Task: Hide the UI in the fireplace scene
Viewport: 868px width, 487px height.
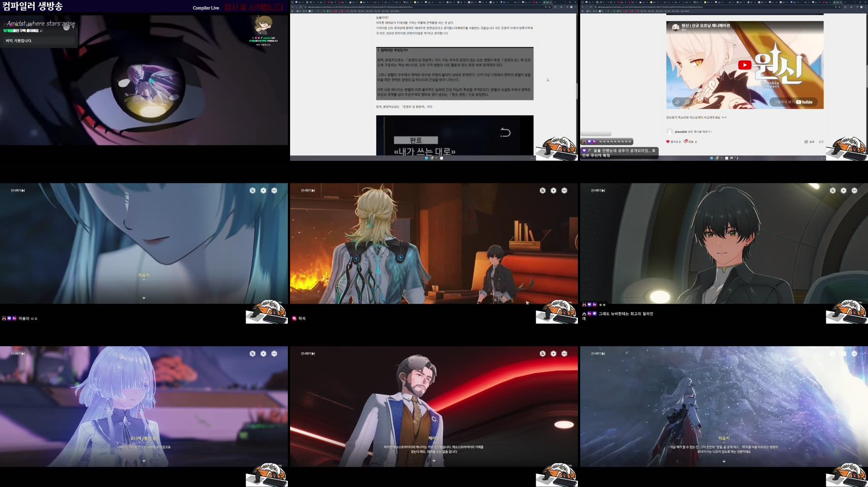Action: pyautogui.click(x=564, y=191)
